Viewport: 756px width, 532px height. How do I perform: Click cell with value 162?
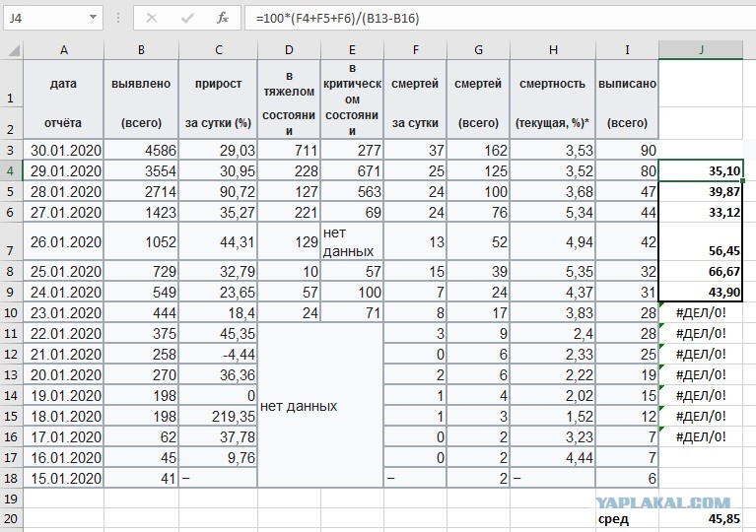click(478, 151)
